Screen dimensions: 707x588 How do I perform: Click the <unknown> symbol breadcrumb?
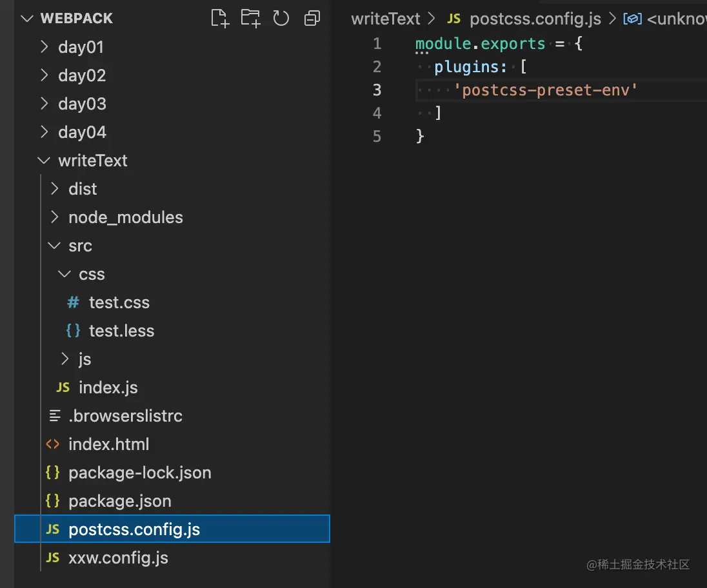click(x=676, y=19)
